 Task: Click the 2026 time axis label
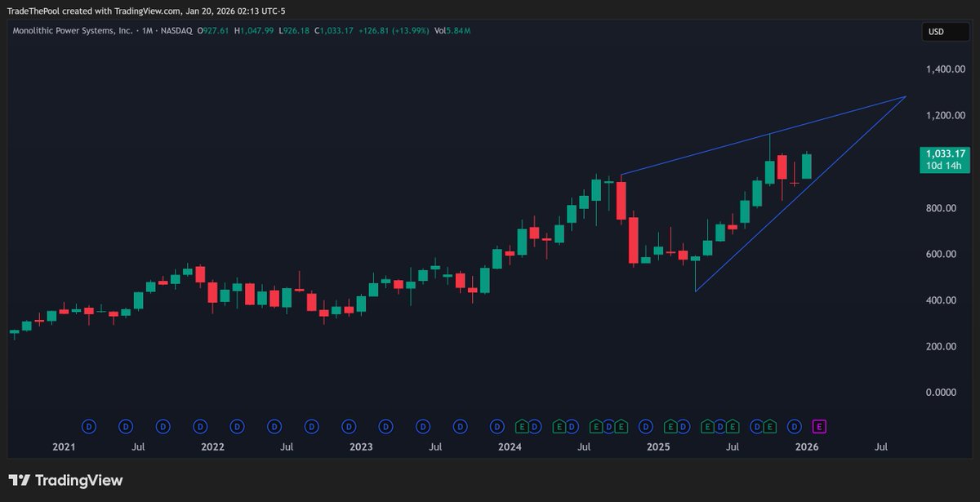click(807, 447)
